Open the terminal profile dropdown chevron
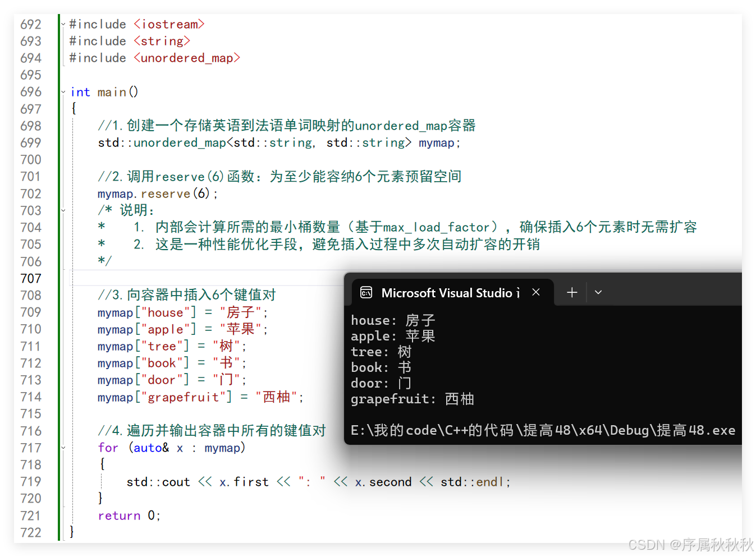The image size is (756, 557). click(x=598, y=292)
